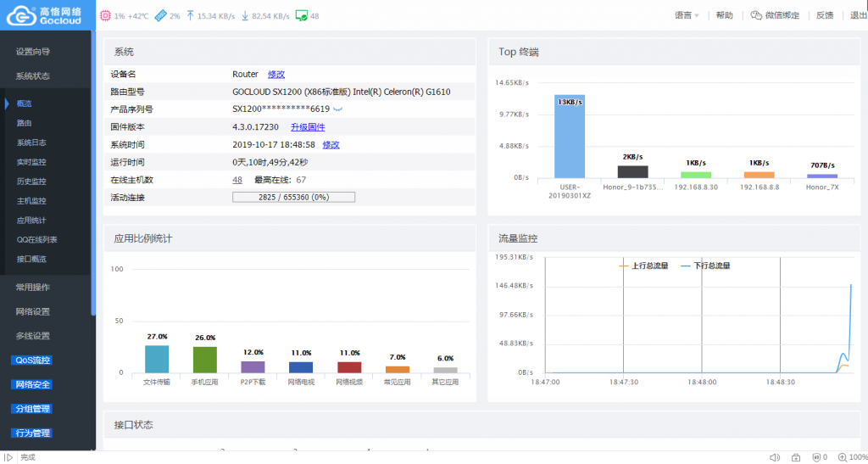Click the browser mute speaker icon
The width and height of the screenshot is (868, 464).
tap(775, 457)
